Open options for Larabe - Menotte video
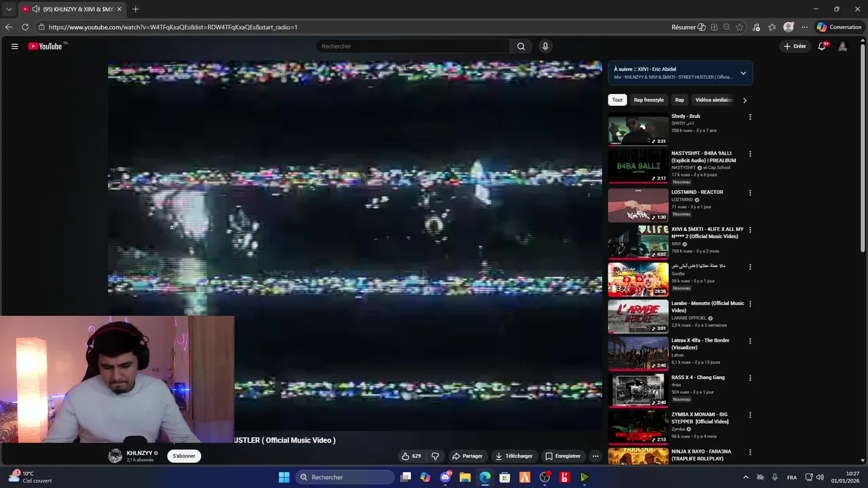Viewport: 868px width, 488px height. (750, 304)
